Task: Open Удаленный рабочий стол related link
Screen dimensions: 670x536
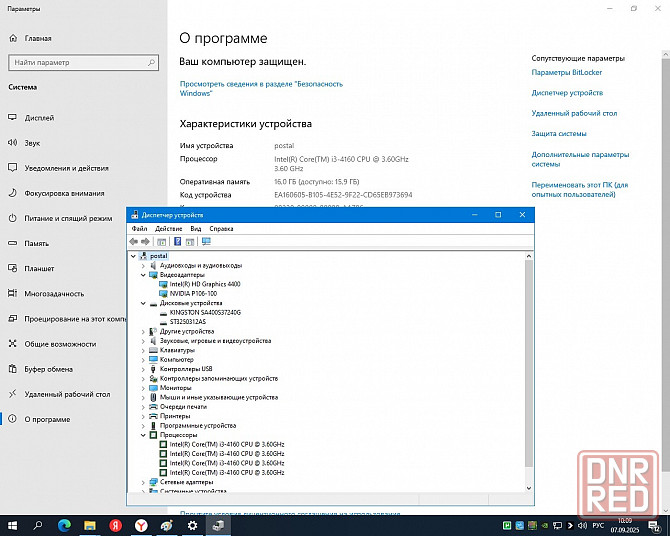Action: click(x=574, y=113)
